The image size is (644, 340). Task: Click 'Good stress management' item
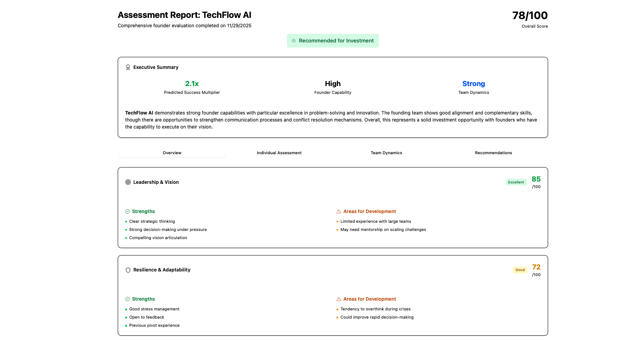point(154,309)
